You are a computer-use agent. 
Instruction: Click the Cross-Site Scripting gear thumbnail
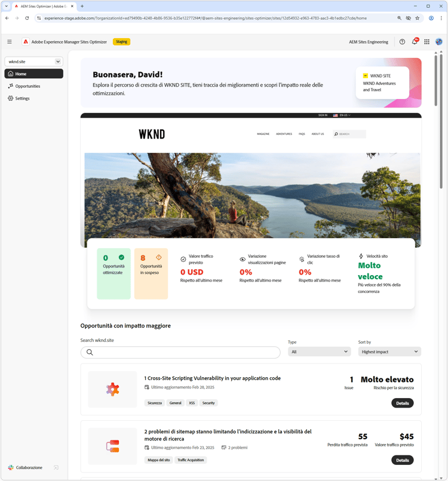[x=112, y=389]
